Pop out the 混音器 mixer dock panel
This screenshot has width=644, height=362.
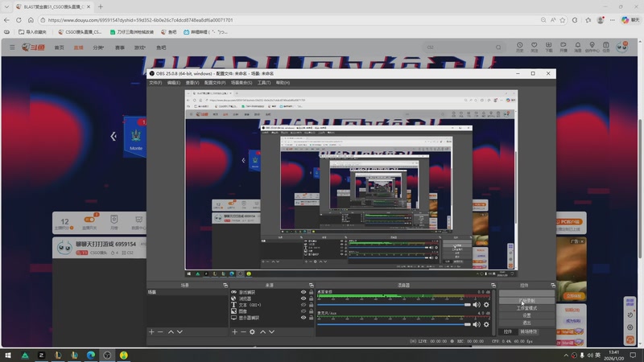pos(493,286)
